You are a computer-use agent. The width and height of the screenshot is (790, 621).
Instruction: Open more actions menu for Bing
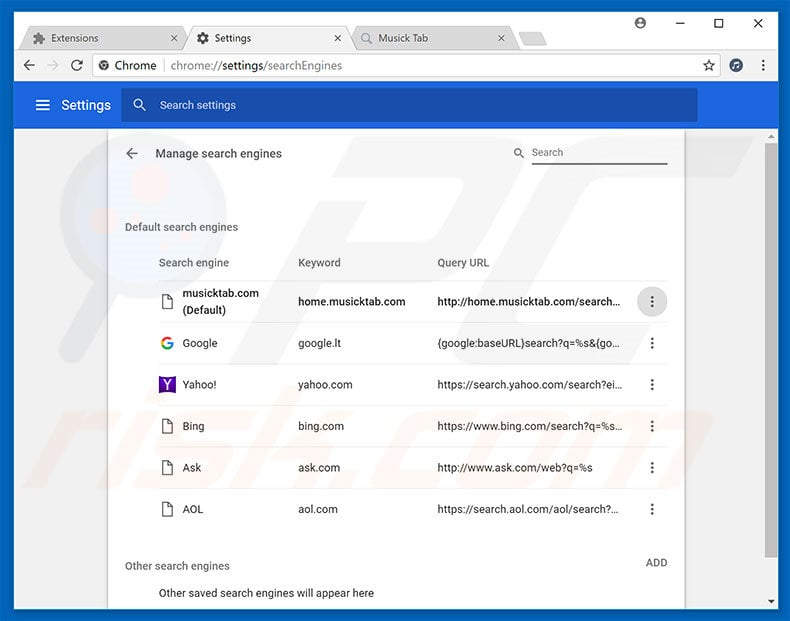coord(652,426)
